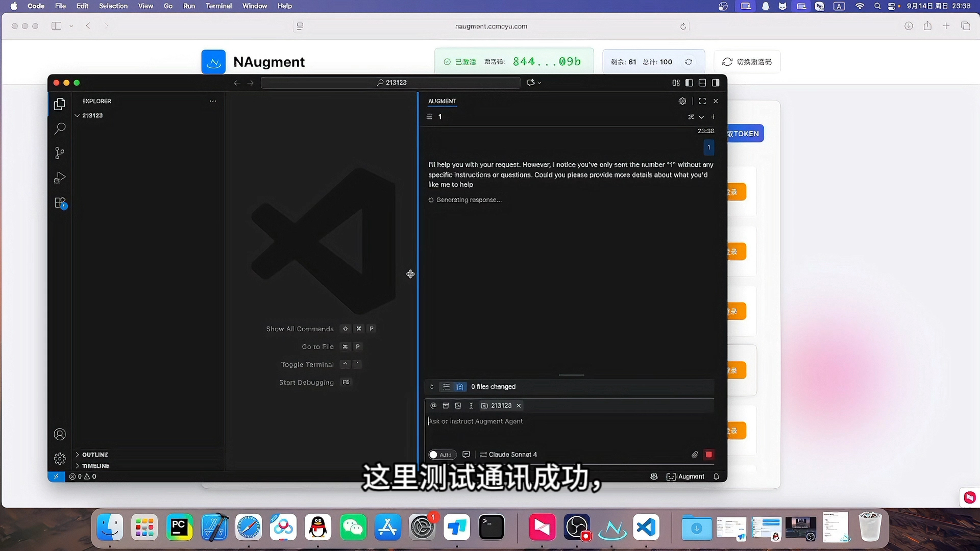This screenshot has width=980, height=551.
Task: Click the chat mode speech-bubble icon next to Auto
Action: [466, 455]
